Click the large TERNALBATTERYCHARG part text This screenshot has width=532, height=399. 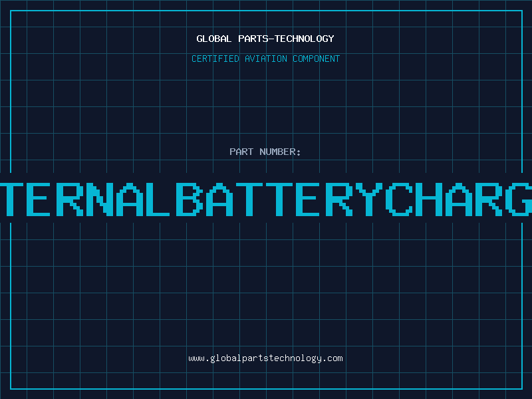coord(266,199)
